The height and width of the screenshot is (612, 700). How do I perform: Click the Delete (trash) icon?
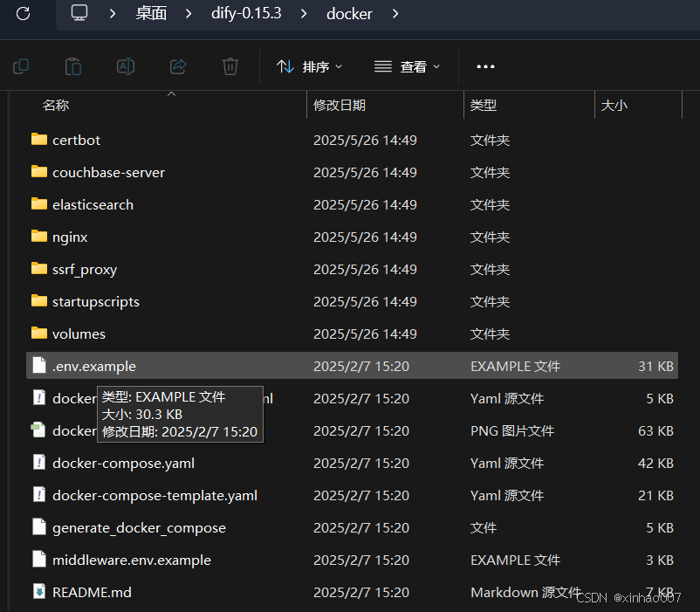click(229, 66)
